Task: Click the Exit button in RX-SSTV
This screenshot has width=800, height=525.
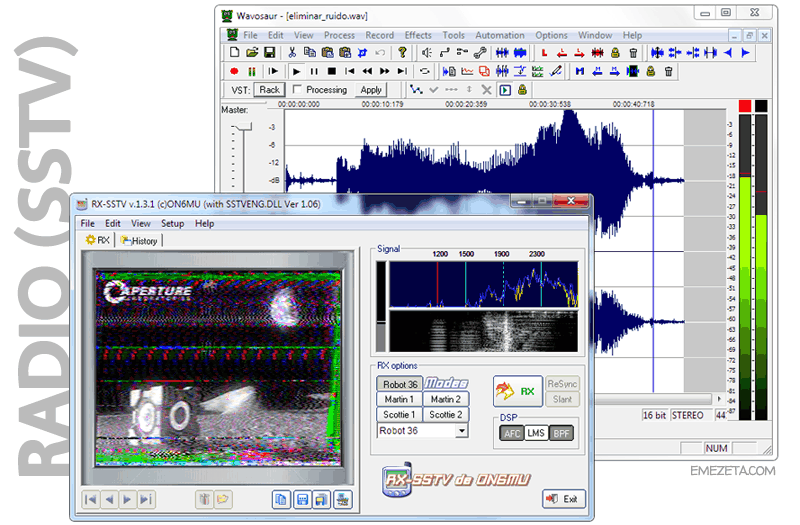Action: click(x=563, y=499)
